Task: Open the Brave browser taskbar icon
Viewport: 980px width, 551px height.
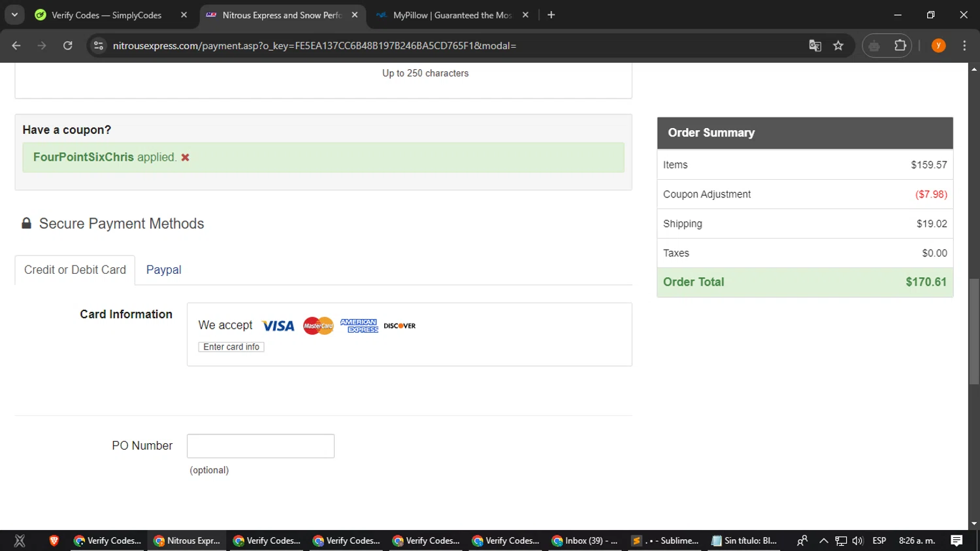Action: click(54, 541)
